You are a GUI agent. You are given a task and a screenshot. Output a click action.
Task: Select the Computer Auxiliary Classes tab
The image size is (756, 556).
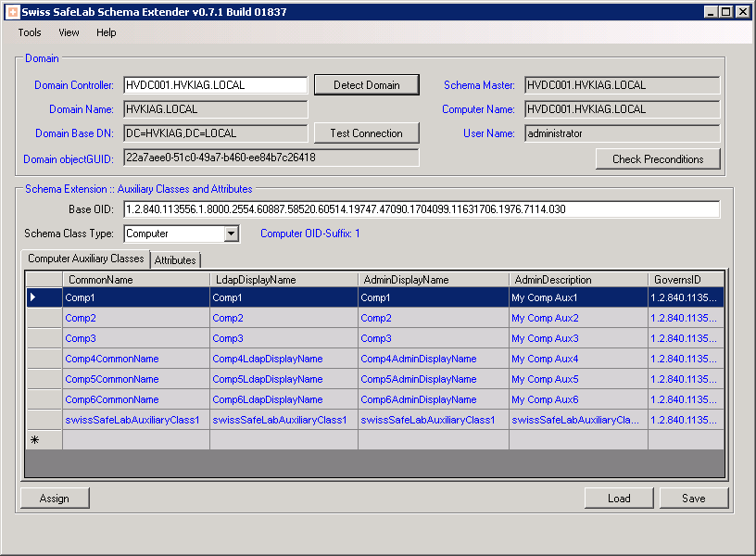click(x=85, y=259)
